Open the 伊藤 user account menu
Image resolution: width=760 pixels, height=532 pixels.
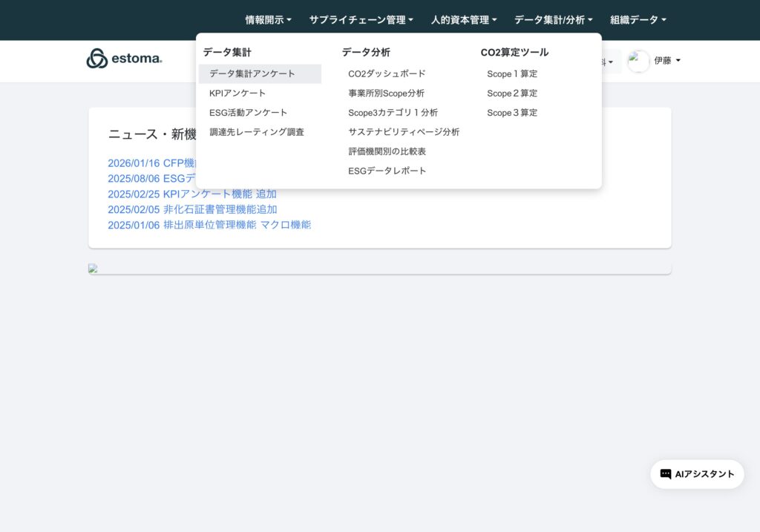666,61
